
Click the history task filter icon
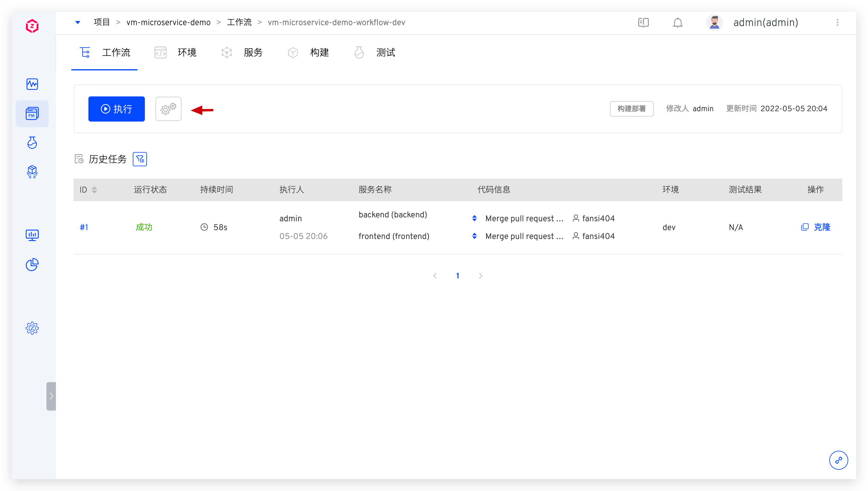pyautogui.click(x=140, y=159)
